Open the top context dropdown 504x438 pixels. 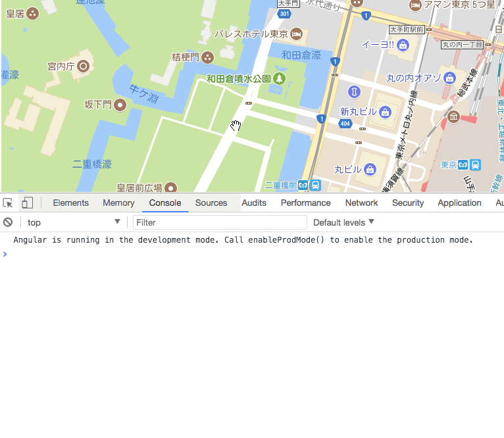74,222
